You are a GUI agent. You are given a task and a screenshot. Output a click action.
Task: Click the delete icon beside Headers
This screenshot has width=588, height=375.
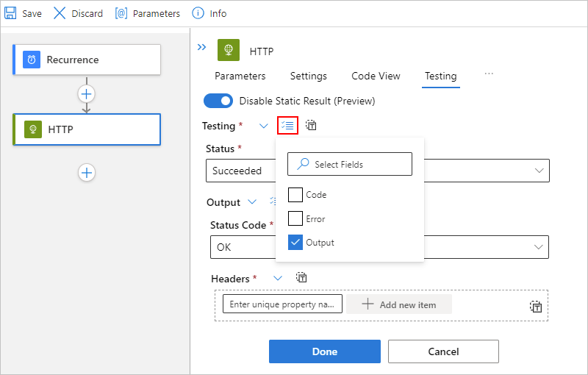[x=301, y=278]
